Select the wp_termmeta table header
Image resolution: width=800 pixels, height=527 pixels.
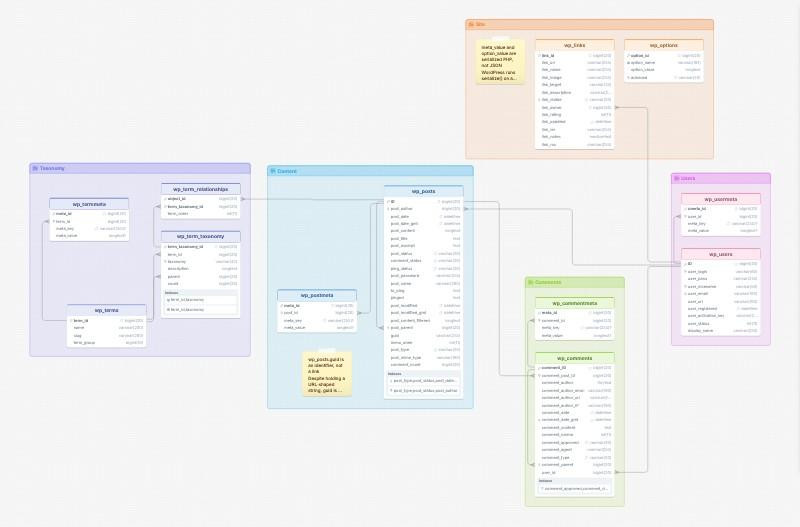click(x=89, y=204)
